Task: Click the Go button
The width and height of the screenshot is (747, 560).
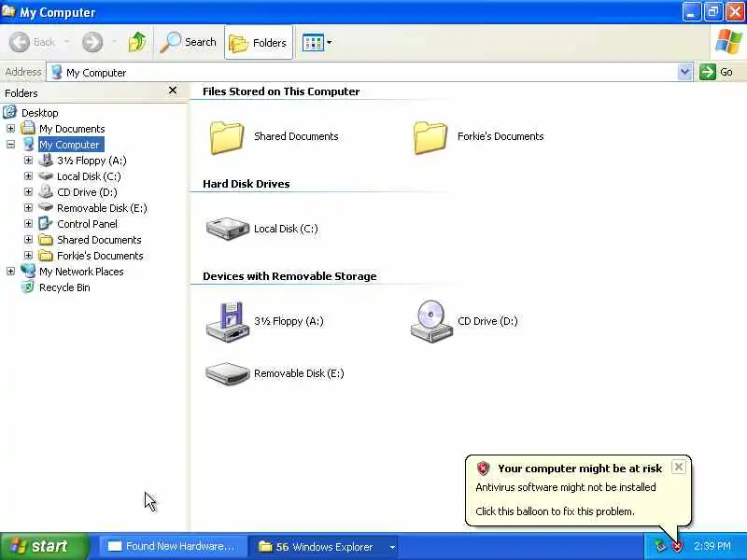Action: click(716, 73)
